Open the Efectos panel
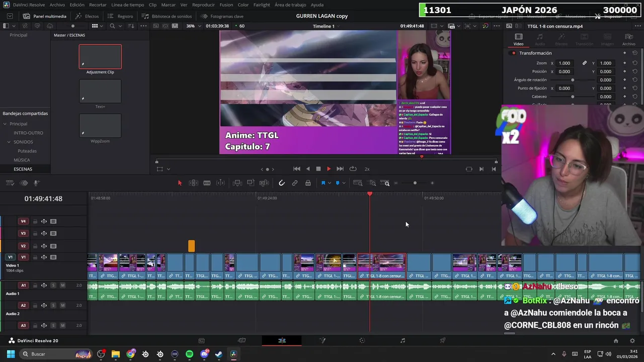The height and width of the screenshot is (362, 644). pyautogui.click(x=87, y=16)
